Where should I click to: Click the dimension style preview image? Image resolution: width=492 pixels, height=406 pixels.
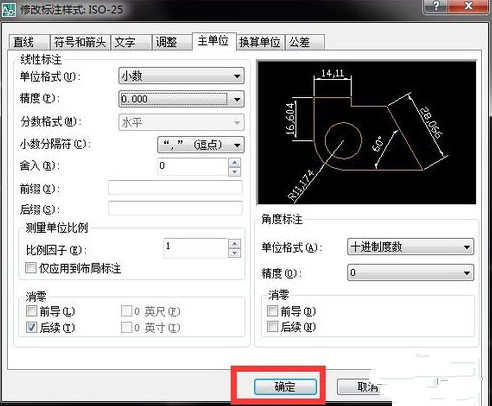pyautogui.click(x=367, y=133)
